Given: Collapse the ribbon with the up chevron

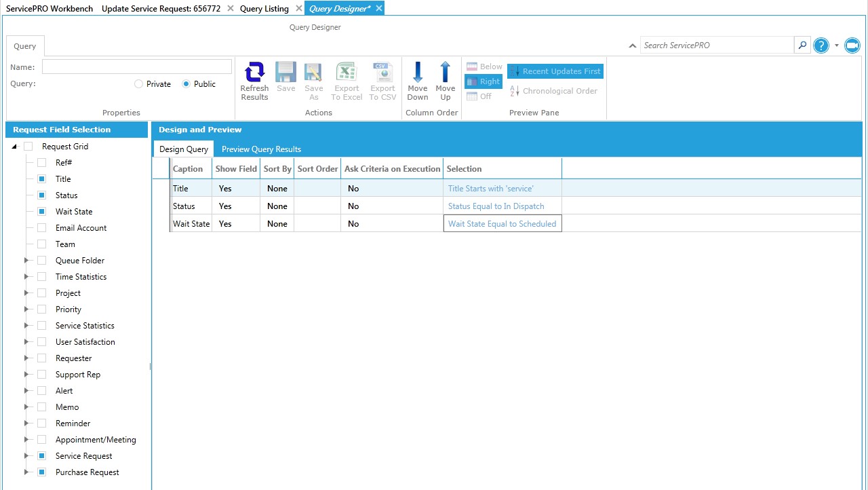Looking at the screenshot, I should 633,45.
